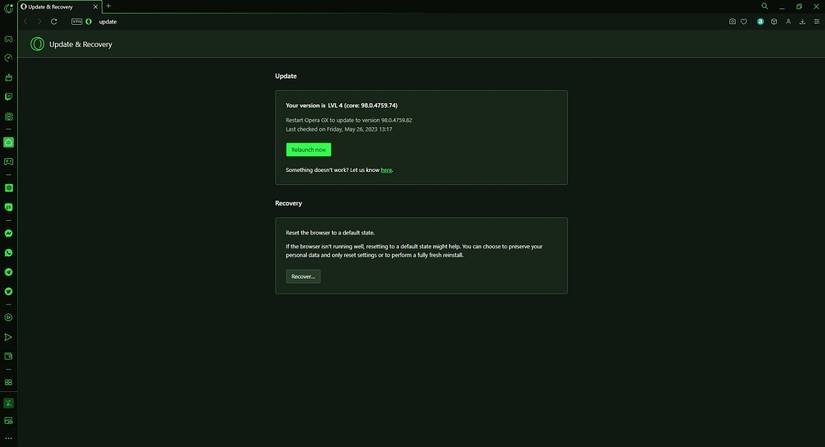
Task: Open the clipboard-shaped icon in the sidebar
Action: 8,117
